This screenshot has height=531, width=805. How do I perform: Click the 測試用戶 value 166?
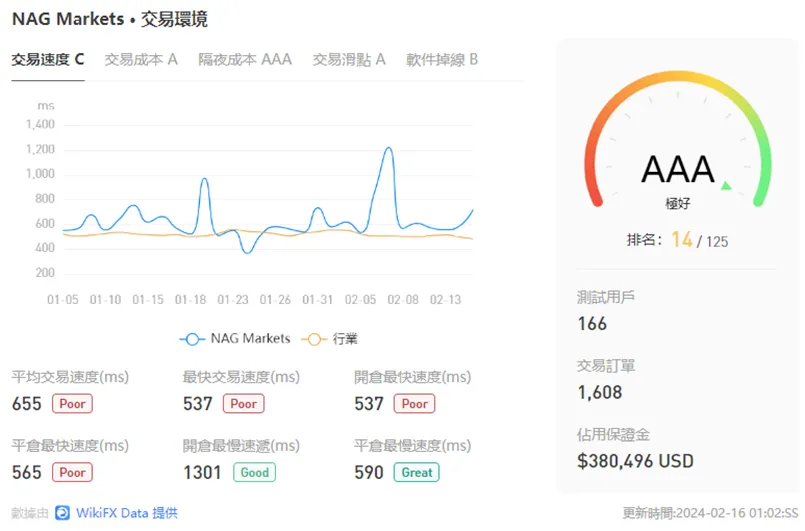coord(592,324)
